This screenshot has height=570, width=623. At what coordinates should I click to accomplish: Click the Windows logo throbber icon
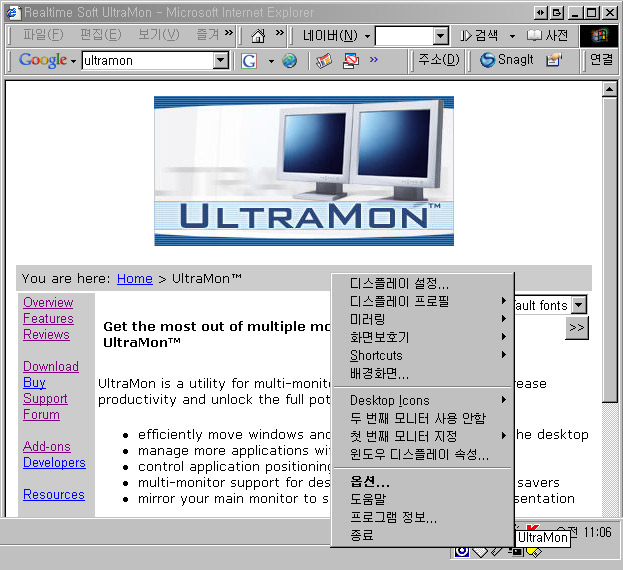coord(599,36)
